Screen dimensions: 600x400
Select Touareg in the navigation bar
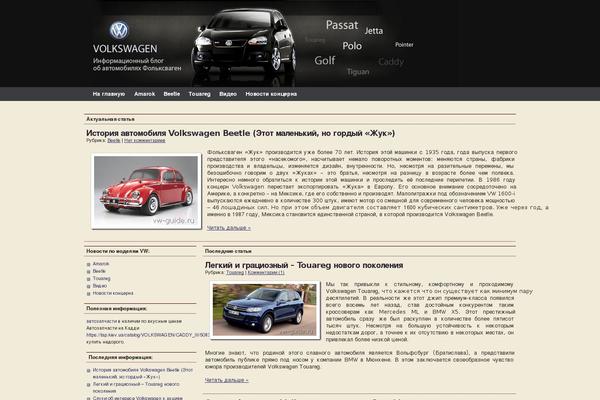pyautogui.click(x=199, y=94)
